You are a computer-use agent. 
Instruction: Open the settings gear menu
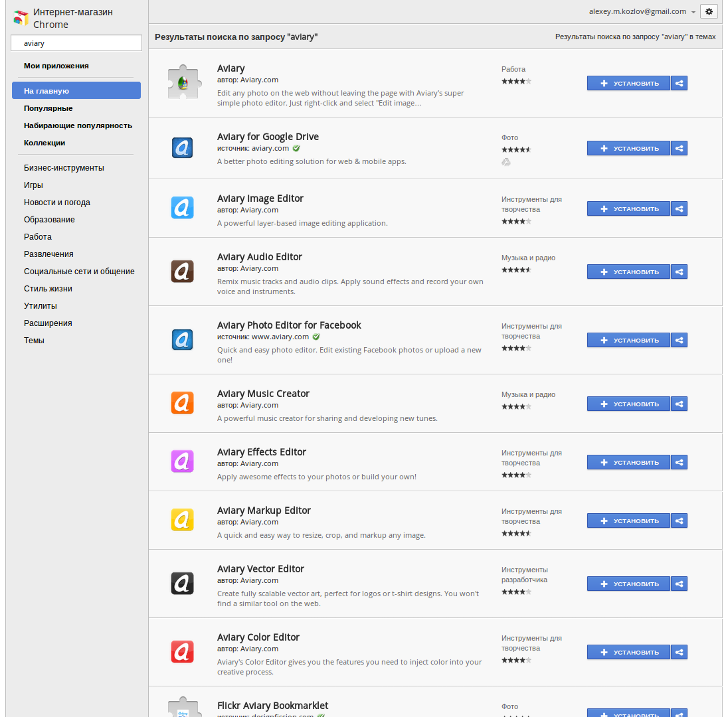click(x=709, y=11)
